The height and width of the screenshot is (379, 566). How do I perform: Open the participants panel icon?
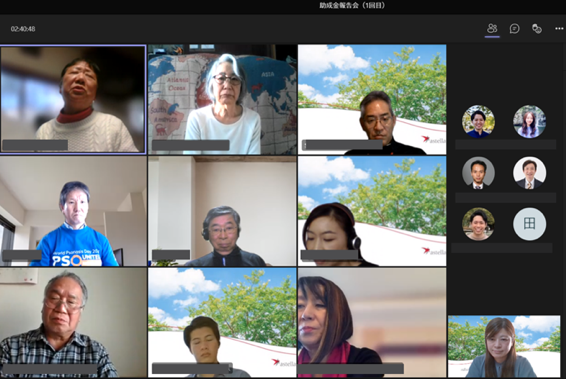click(492, 29)
